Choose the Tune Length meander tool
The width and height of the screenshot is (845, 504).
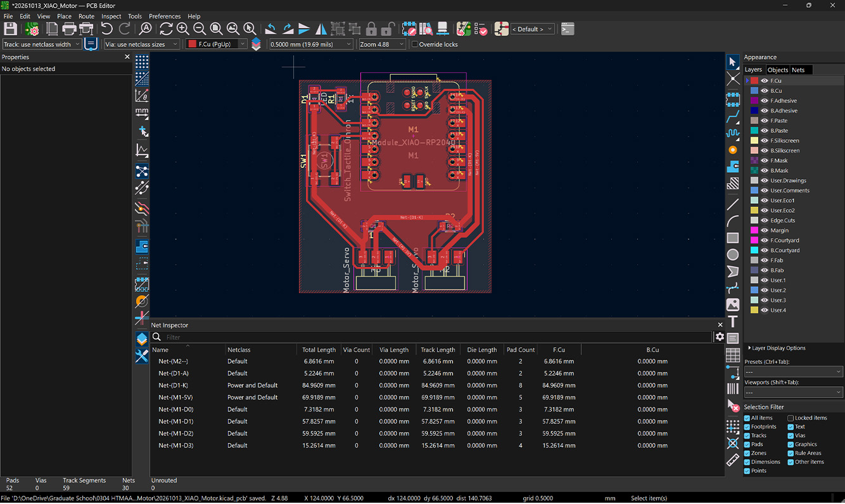733,134
